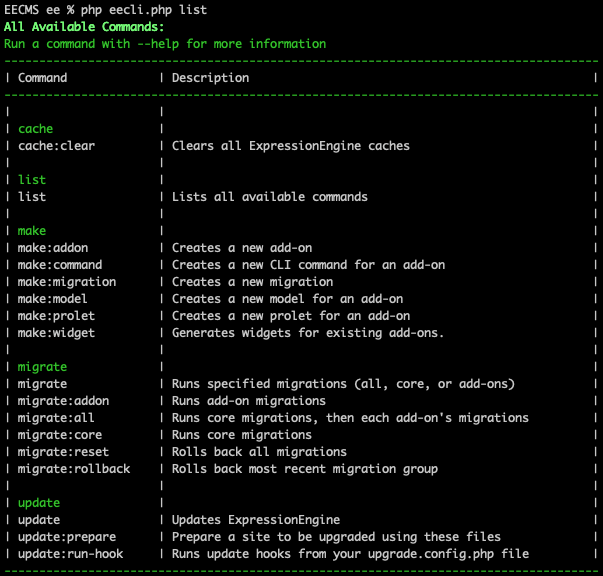This screenshot has width=603, height=576.
Task: Click the 'make:widget' command name
Action: [56, 333]
